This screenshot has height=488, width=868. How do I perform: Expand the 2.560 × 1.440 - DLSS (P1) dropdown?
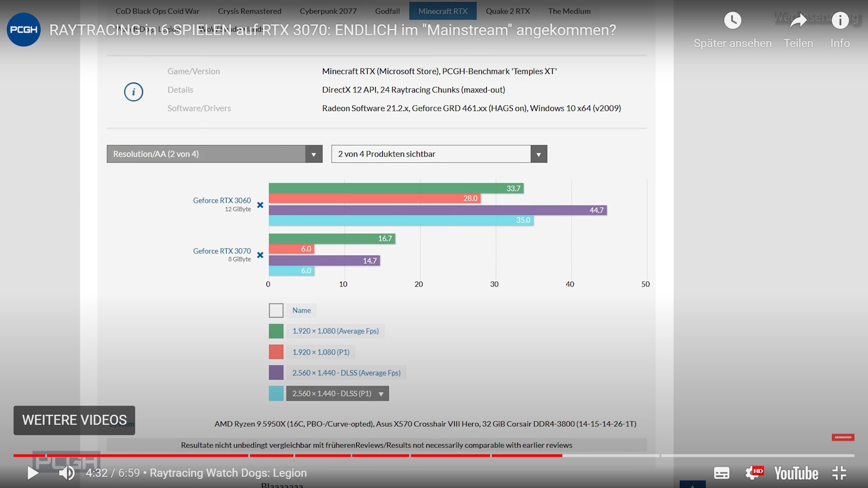tap(381, 394)
